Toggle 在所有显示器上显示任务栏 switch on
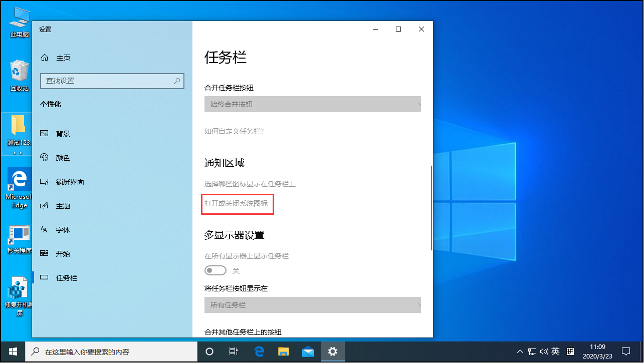The width and height of the screenshot is (644, 363). [215, 270]
